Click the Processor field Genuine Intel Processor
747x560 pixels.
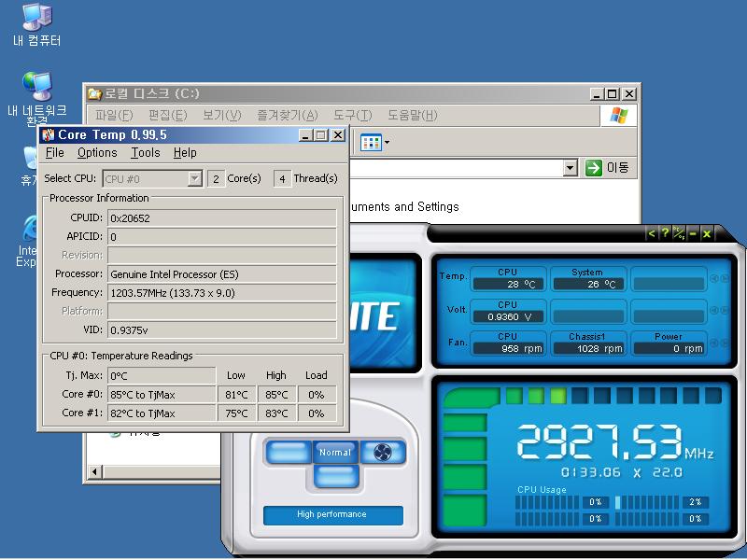[222, 274]
